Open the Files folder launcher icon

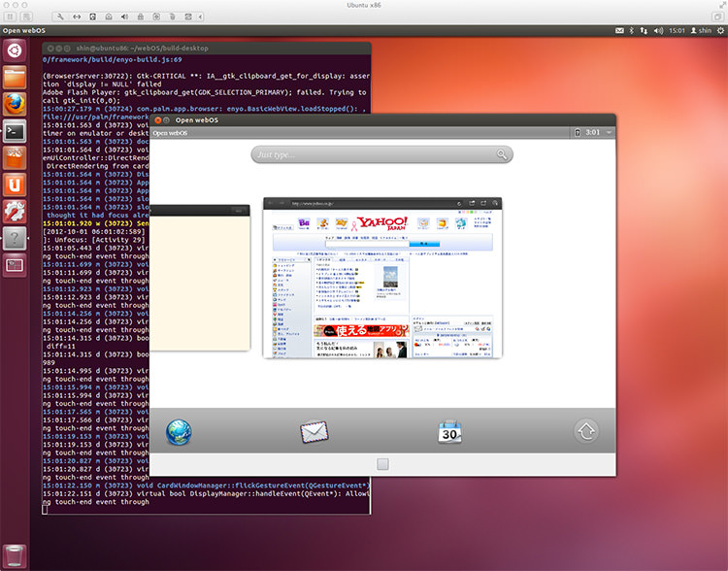point(15,77)
